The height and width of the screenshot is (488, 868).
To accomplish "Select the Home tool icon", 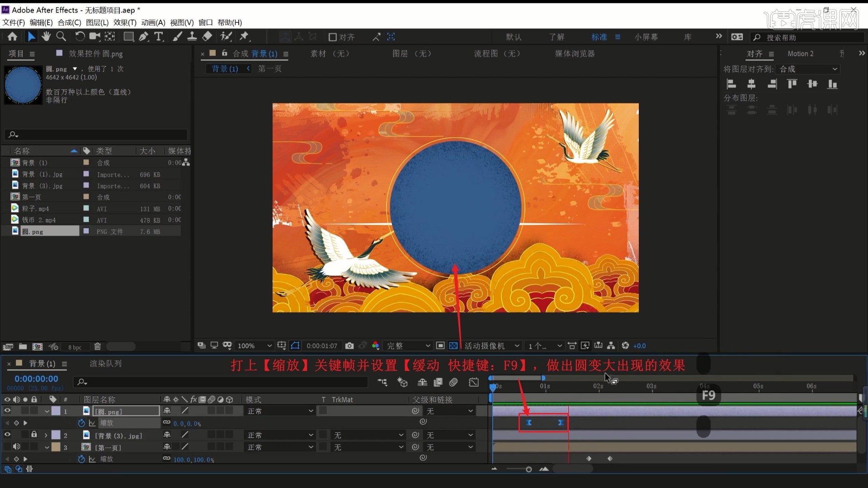I will point(12,37).
